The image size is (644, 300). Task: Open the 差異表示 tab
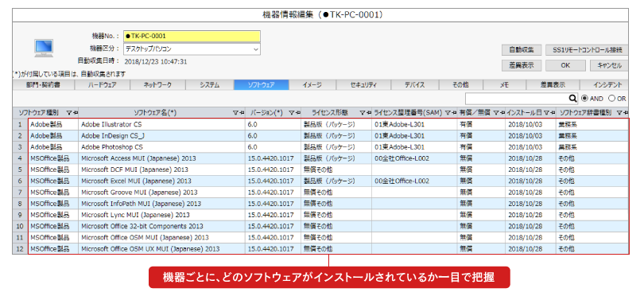pyautogui.click(x=553, y=85)
